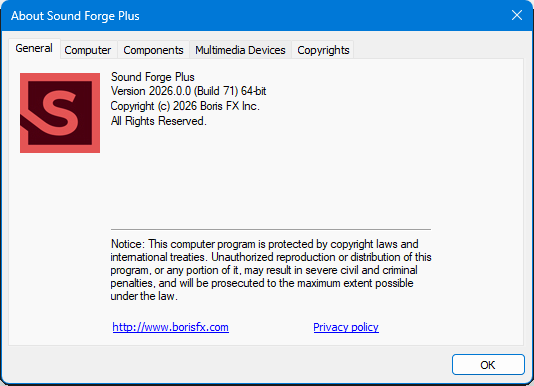
Task: Follow the Privacy policy link
Action: tap(346, 327)
